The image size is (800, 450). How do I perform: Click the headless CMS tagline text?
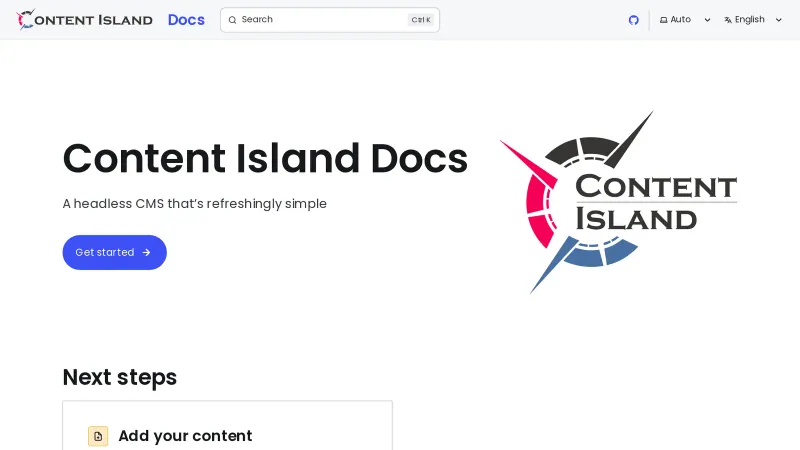[x=194, y=204]
